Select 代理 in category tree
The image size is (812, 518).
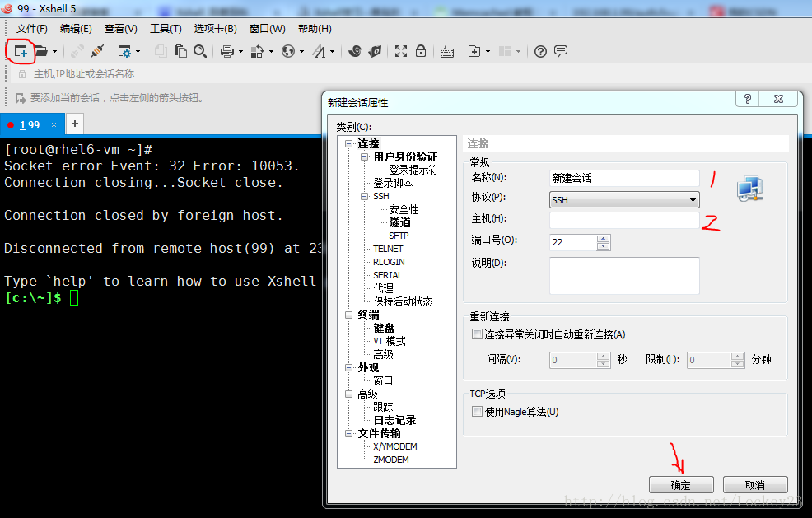click(383, 288)
